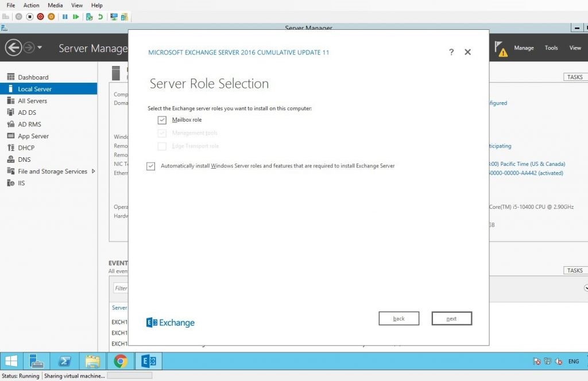
Task: Minimize the Server Manager window
Action: (x=577, y=28)
